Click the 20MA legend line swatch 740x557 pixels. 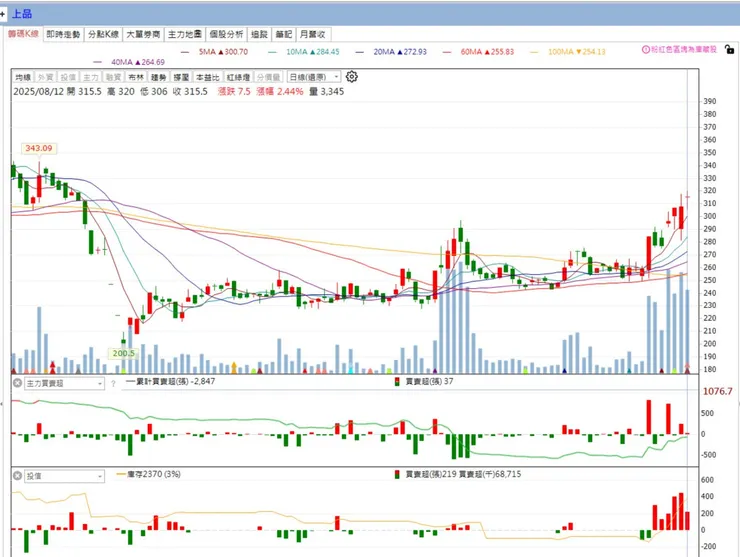coord(360,52)
